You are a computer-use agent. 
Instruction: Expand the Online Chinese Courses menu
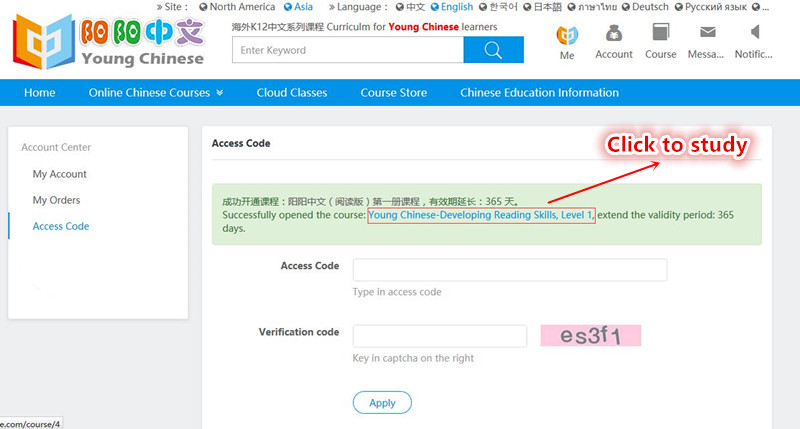pyautogui.click(x=156, y=92)
